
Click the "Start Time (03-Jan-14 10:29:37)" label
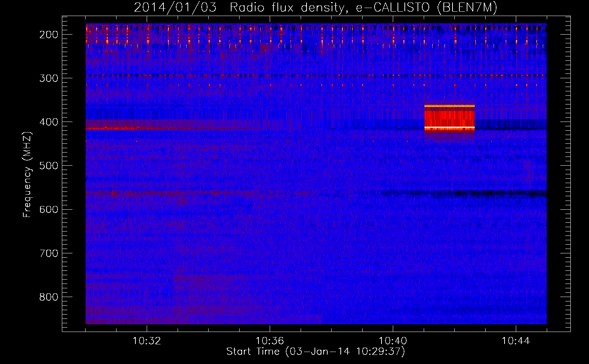tap(316, 352)
